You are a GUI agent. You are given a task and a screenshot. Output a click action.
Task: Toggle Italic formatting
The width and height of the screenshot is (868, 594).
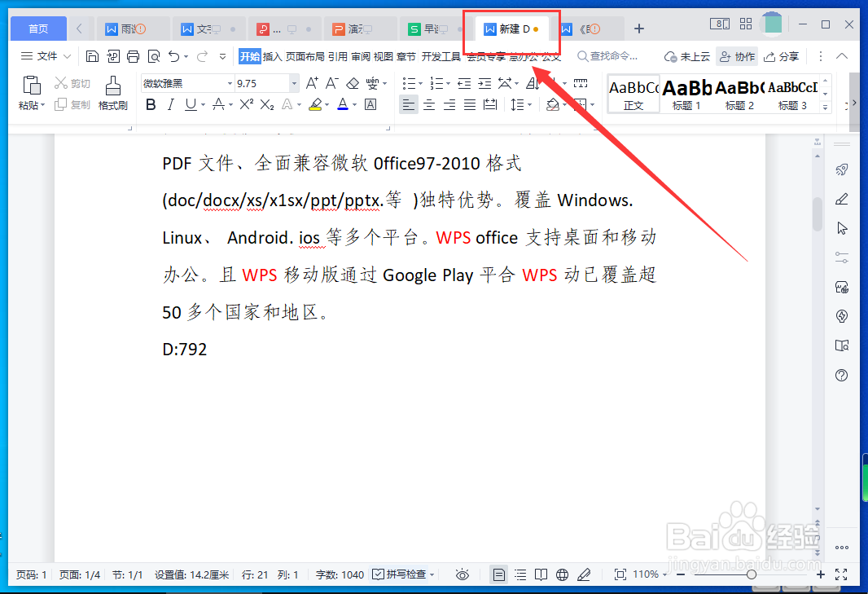(x=170, y=104)
